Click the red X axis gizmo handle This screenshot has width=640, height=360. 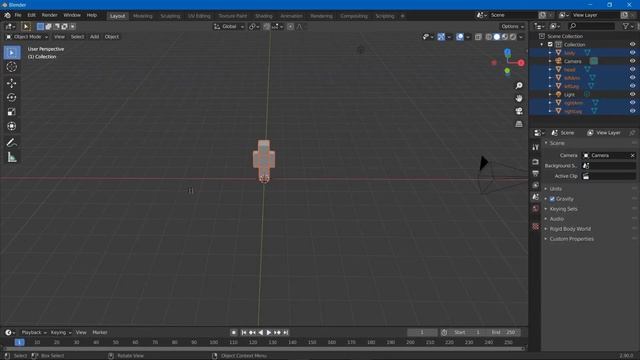521,63
